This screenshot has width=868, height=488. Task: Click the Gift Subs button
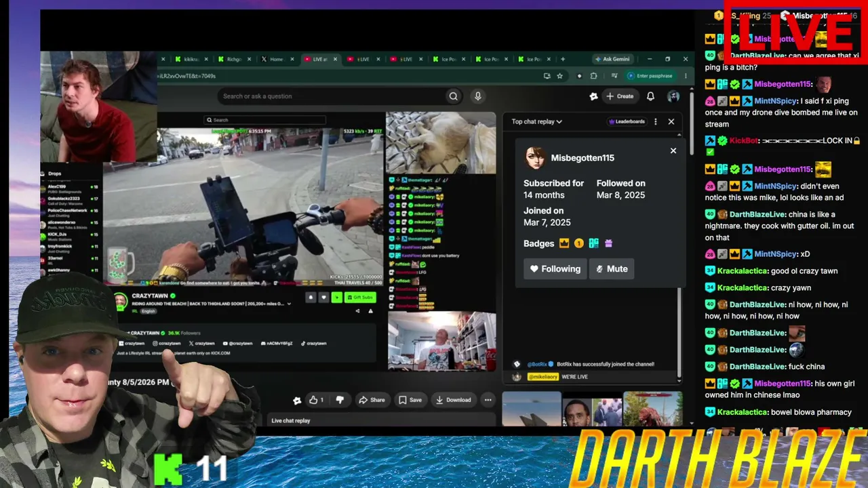(360, 297)
